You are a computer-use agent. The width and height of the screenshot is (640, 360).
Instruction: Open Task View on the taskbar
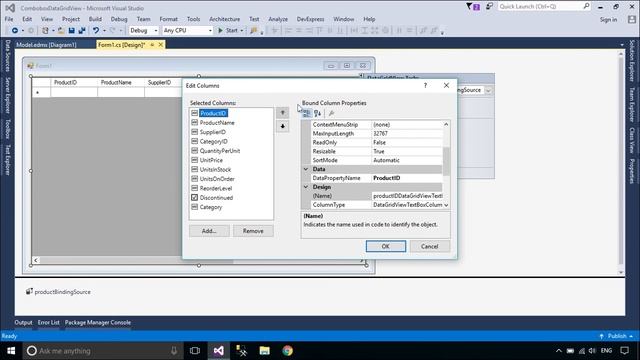195,351
